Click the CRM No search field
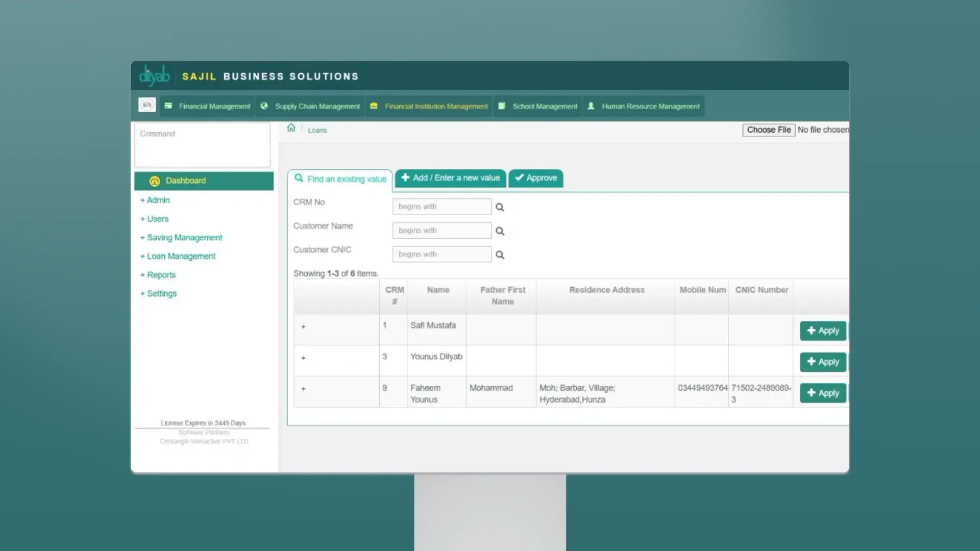Image resolution: width=980 pixels, height=551 pixels. (x=442, y=207)
